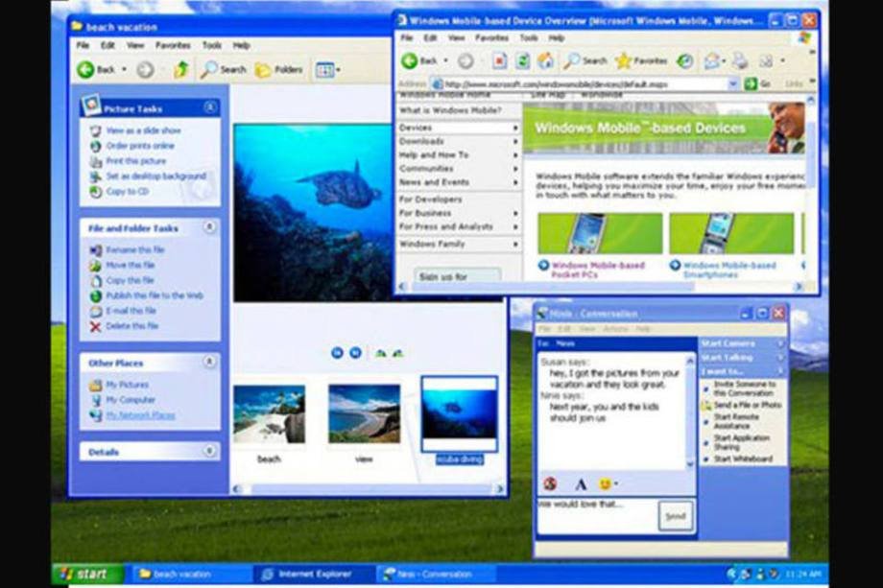Choose Set as desktop background
Screen dimensions: 883x588
[x=148, y=176]
